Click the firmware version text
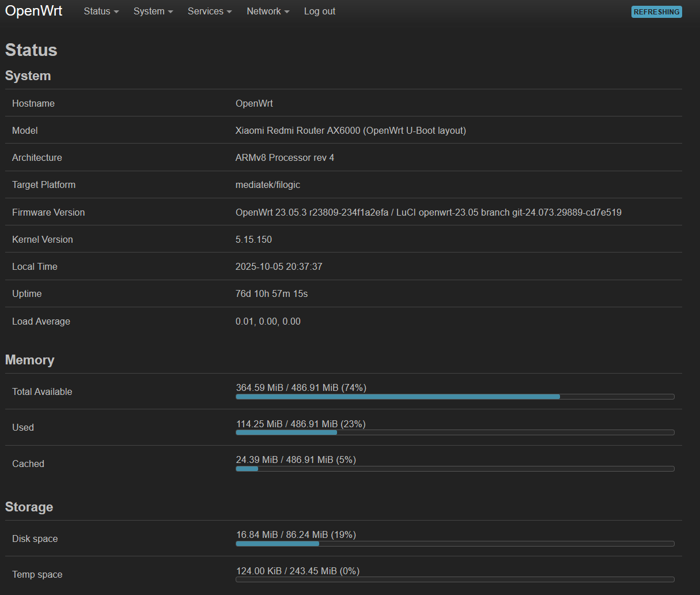The image size is (700, 595). click(428, 212)
